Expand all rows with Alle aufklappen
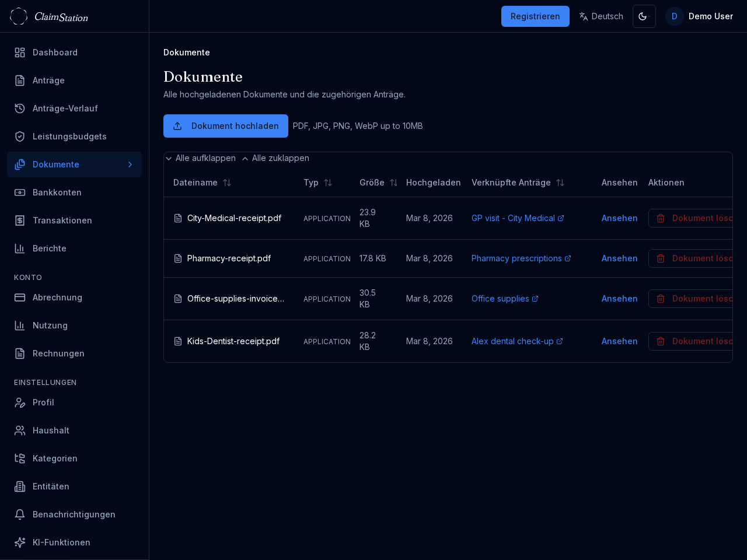This screenshot has width=747, height=560. click(201, 158)
